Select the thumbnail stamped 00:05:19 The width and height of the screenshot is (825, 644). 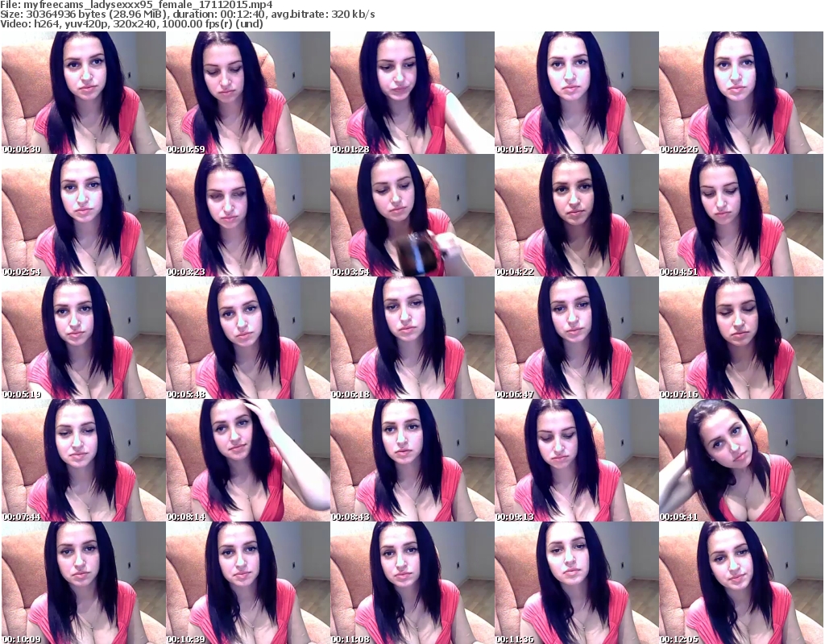pos(84,338)
